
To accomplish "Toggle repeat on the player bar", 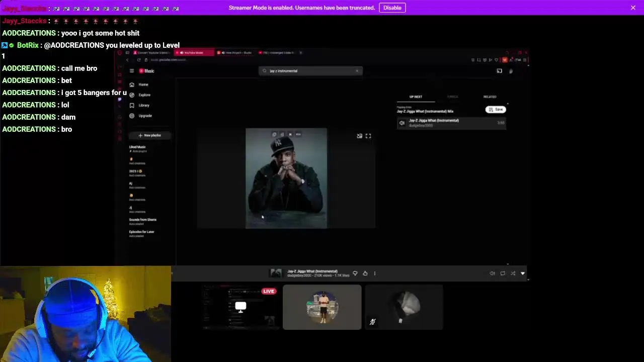I will (503, 274).
